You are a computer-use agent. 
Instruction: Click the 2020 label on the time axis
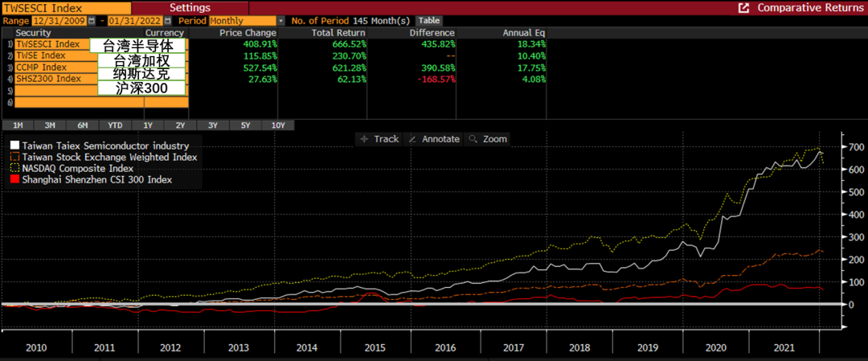716,347
